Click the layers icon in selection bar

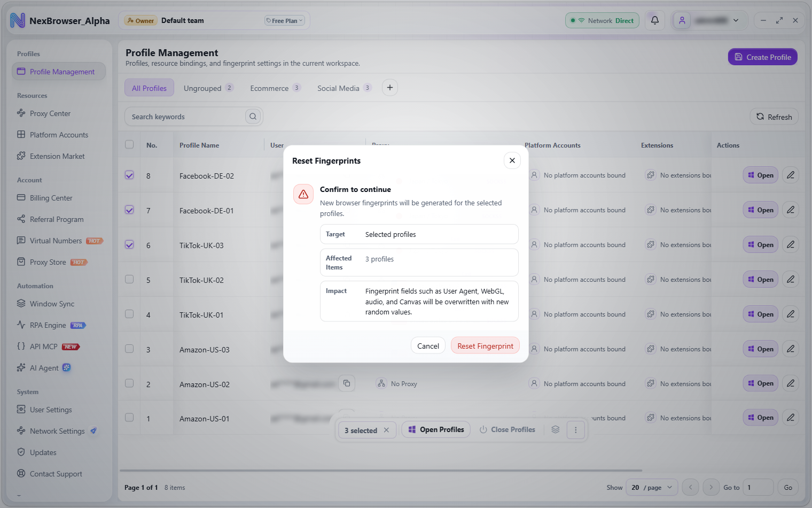pyautogui.click(x=555, y=430)
